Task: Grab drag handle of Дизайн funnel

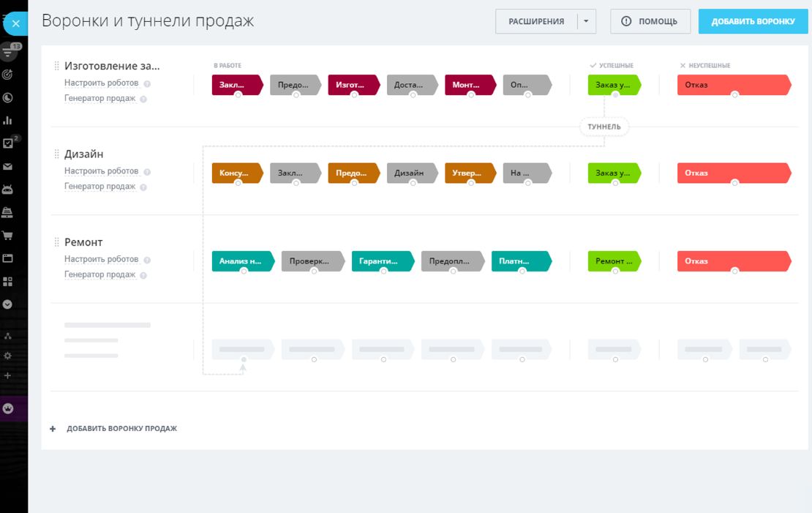Action: coord(57,154)
